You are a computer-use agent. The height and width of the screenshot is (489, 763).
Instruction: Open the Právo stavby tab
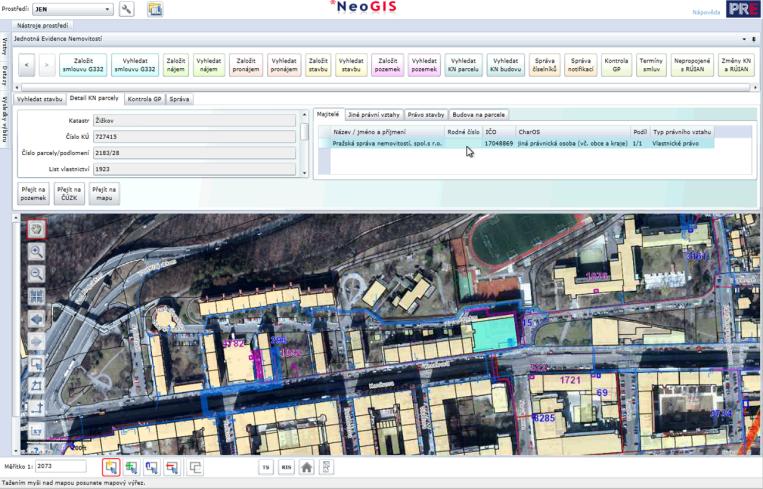tap(426, 115)
